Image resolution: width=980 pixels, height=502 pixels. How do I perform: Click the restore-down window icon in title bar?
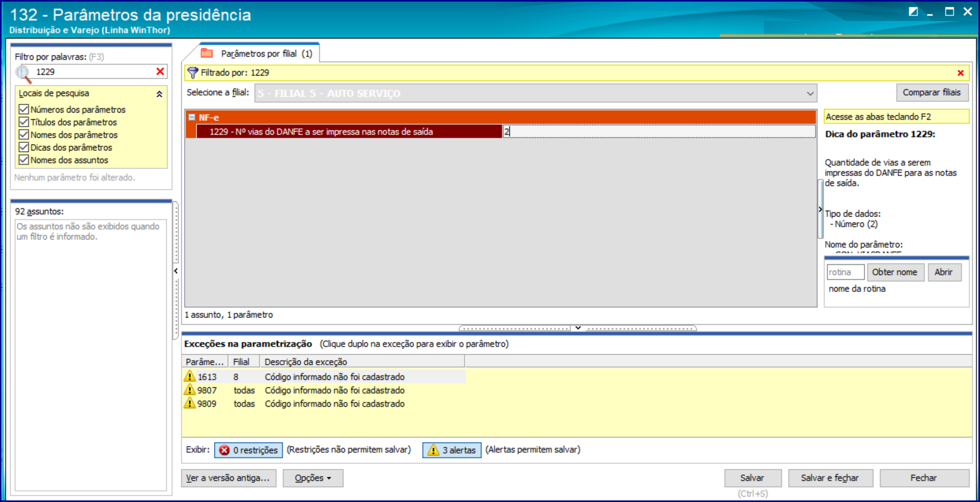pos(913,12)
